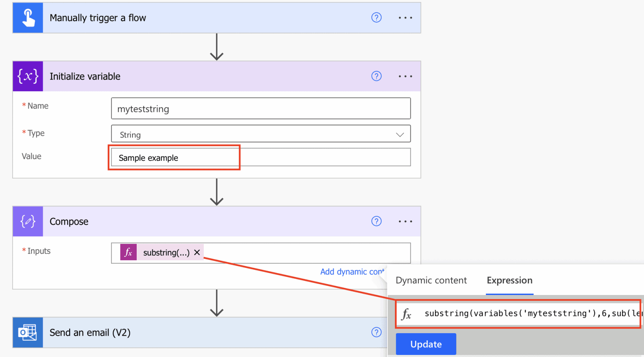
Task: Switch to the Expression tab
Action: click(509, 280)
